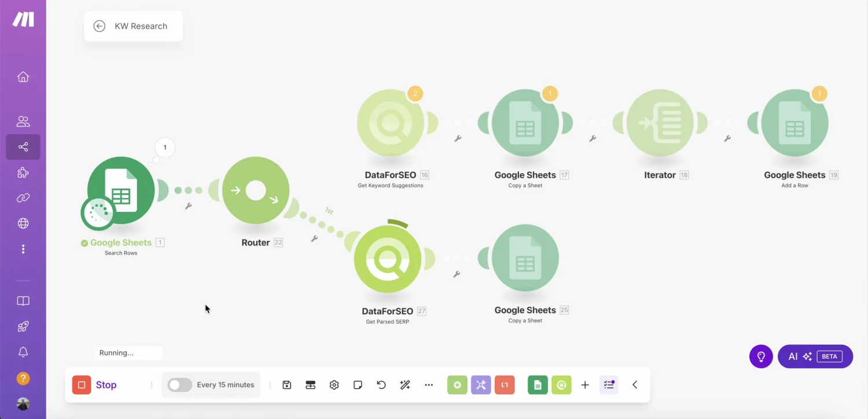Viewport: 868px width, 419px height.
Task: Open the Help question mark icon
Action: point(23,378)
